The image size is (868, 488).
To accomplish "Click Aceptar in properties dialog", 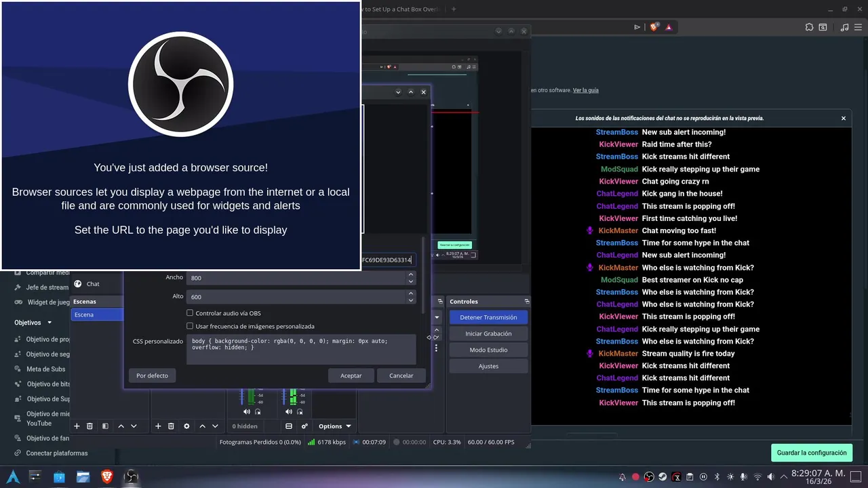I will point(351,375).
